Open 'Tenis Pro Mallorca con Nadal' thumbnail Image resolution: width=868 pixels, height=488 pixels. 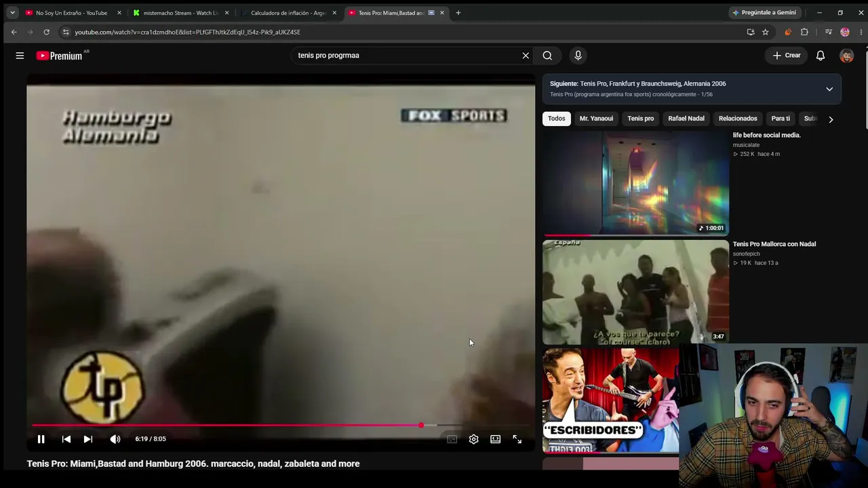635,292
